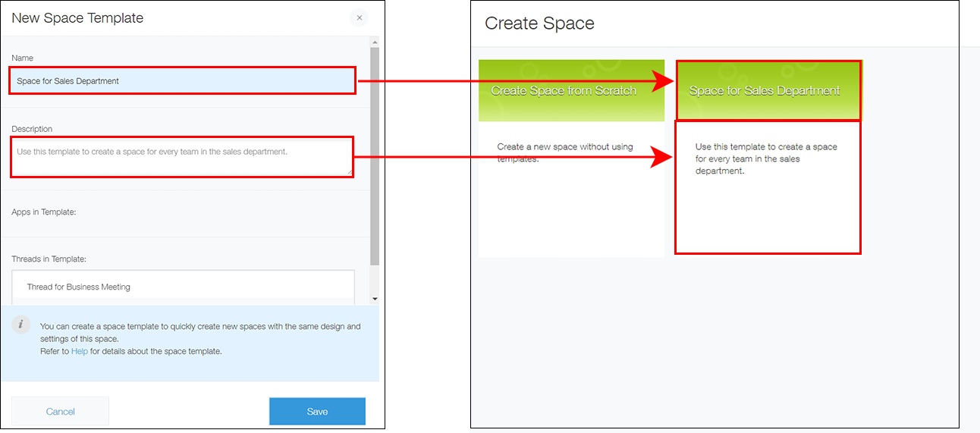Save the new space template
980x433 pixels.
pyautogui.click(x=317, y=411)
